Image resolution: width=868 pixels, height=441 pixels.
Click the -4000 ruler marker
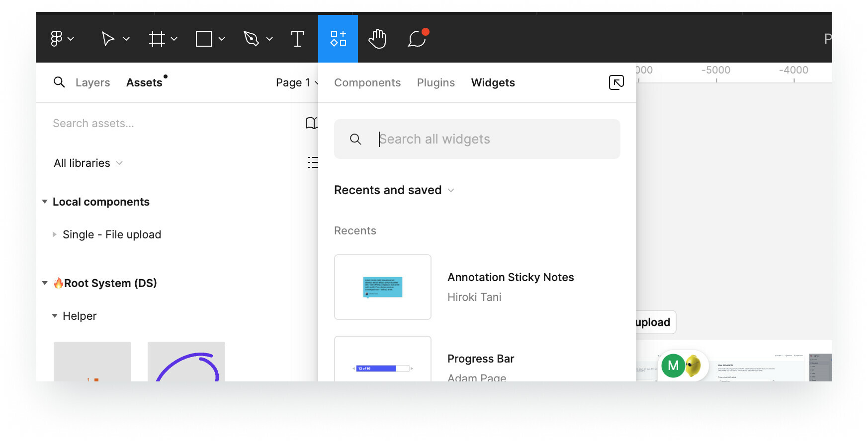pos(793,70)
